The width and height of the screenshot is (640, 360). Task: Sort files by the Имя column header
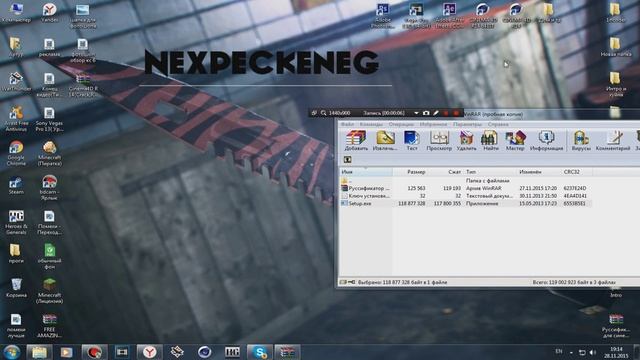tap(366, 172)
